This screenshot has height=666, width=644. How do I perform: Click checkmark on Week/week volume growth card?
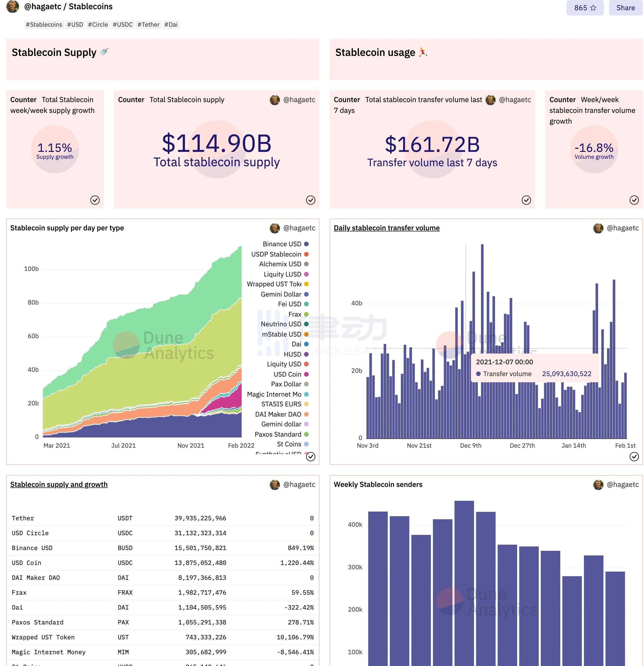coord(634,200)
